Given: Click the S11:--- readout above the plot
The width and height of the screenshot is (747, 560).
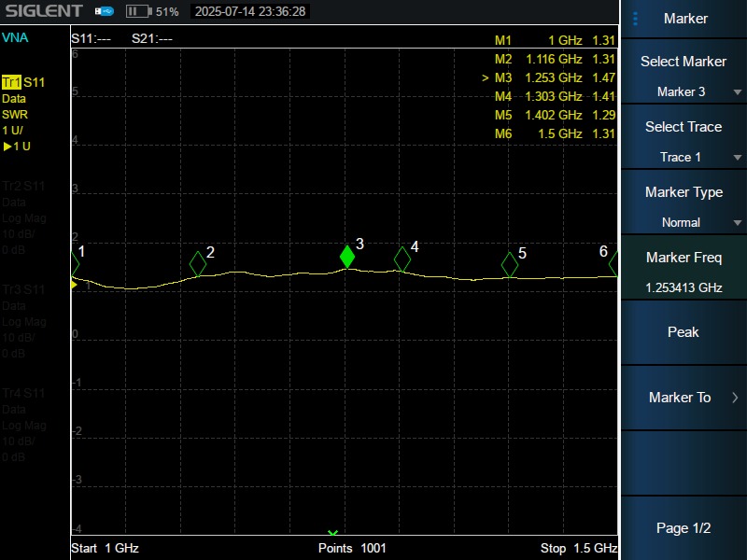Looking at the screenshot, I should pyautogui.click(x=91, y=38).
